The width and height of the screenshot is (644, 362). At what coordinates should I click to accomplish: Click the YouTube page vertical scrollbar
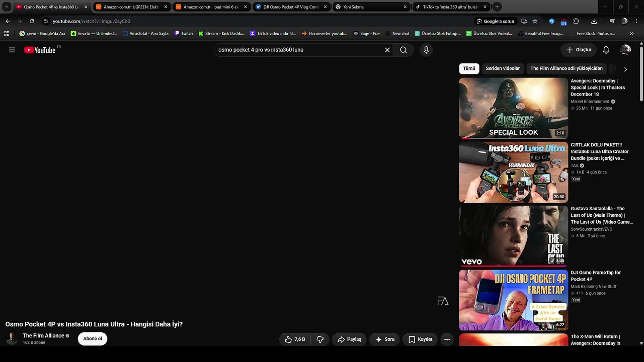[641, 73]
